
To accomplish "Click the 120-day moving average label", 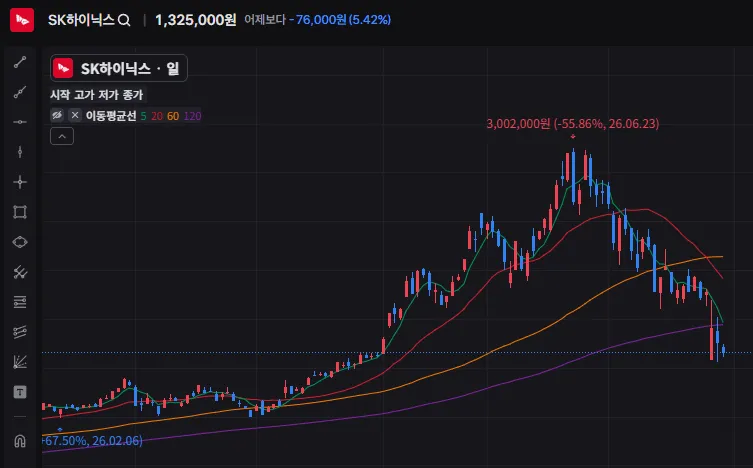I will click(192, 116).
